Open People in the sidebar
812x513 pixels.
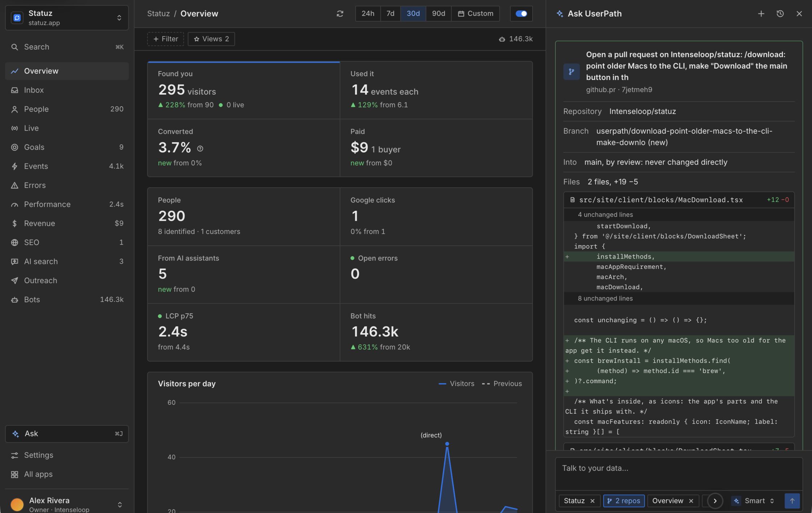(x=67, y=109)
